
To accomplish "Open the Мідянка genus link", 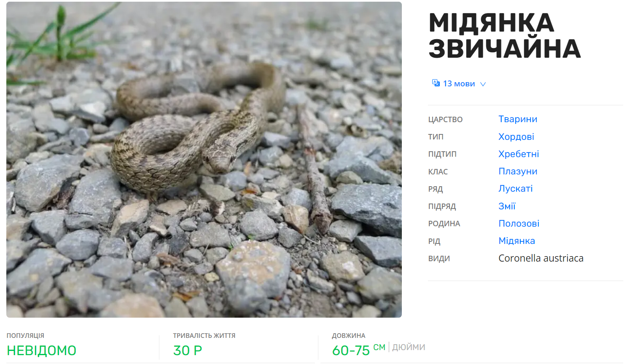I will point(517,241).
